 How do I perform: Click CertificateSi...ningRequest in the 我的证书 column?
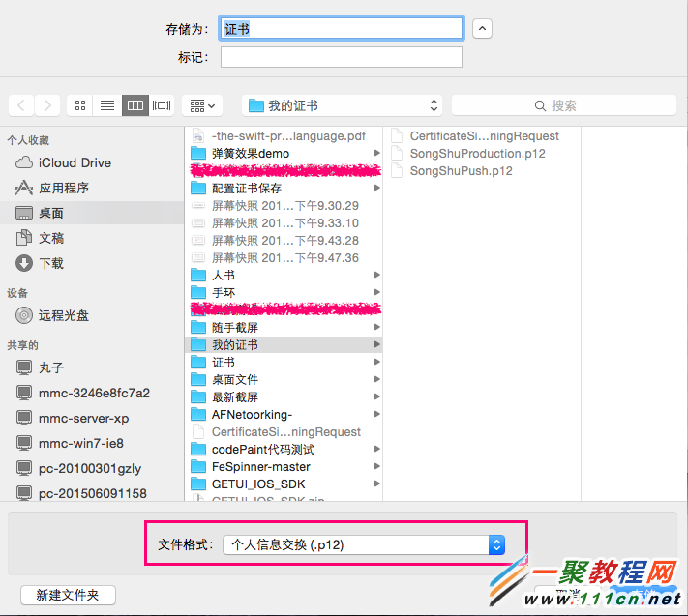point(482,136)
